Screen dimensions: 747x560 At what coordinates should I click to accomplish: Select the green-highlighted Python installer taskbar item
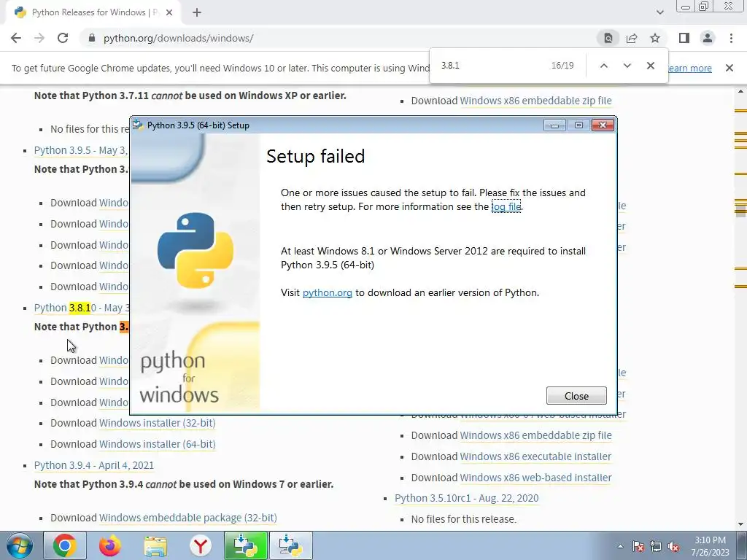(246, 545)
